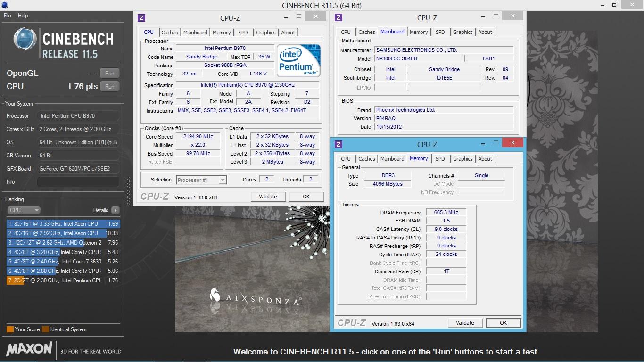Click the memory size 4096 MBytes field
The width and height of the screenshot is (644, 362).
pyautogui.click(x=388, y=184)
